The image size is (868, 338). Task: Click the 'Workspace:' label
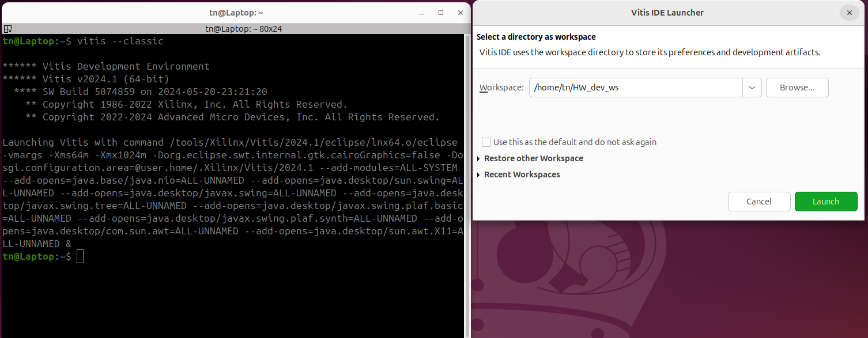tap(501, 88)
